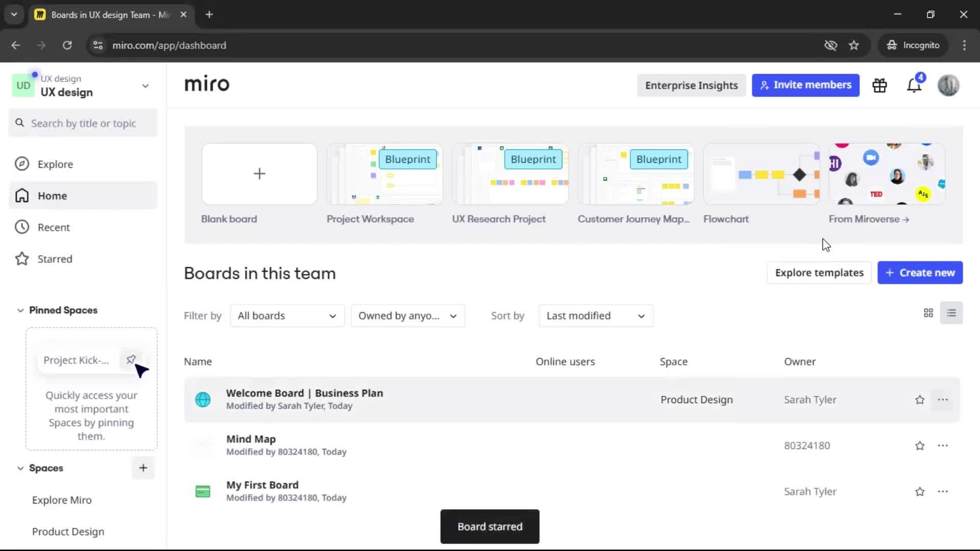Click the green card icon of My First Board
Image resolution: width=980 pixels, height=551 pixels.
point(203,492)
